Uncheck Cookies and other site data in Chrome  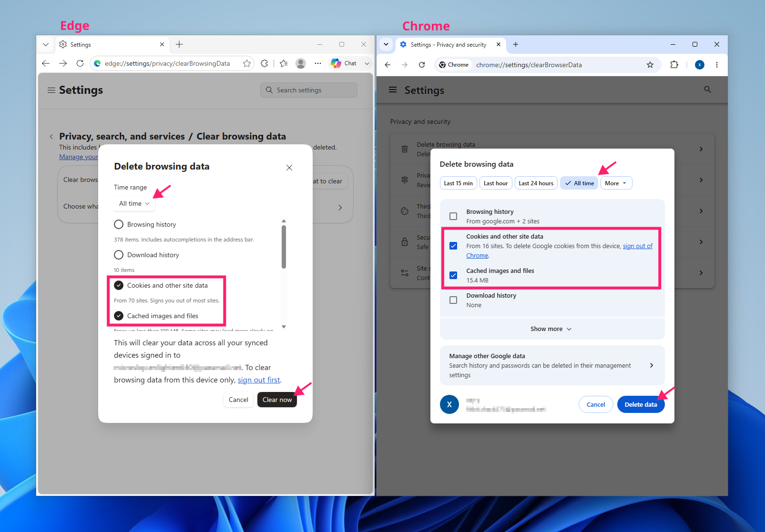(453, 246)
